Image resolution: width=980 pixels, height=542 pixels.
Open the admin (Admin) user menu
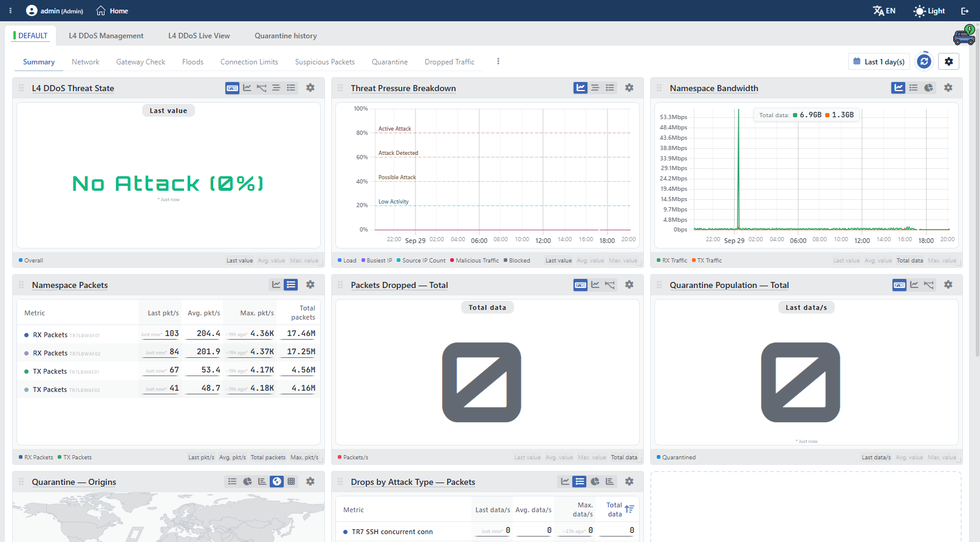(55, 11)
